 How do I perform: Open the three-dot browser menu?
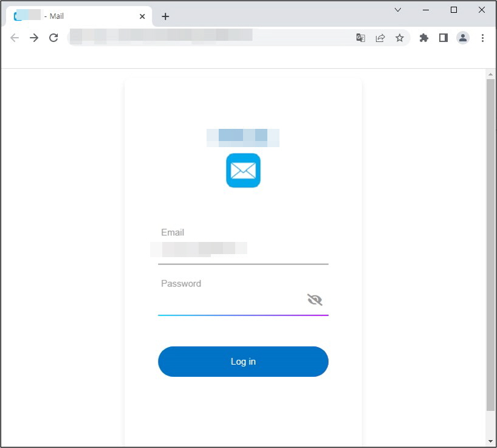pos(482,38)
